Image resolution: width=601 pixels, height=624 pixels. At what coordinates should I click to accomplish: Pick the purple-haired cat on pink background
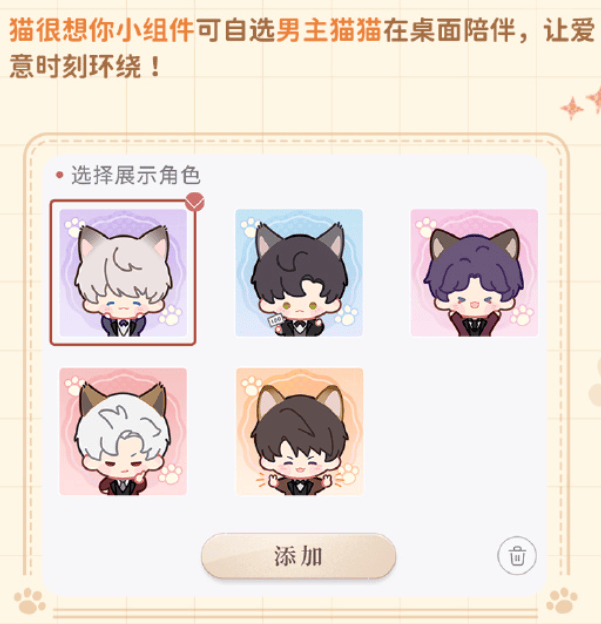click(x=474, y=273)
